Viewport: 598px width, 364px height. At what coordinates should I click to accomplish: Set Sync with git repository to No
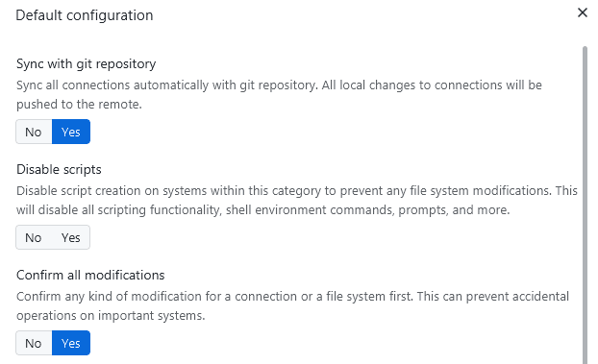pyautogui.click(x=34, y=132)
